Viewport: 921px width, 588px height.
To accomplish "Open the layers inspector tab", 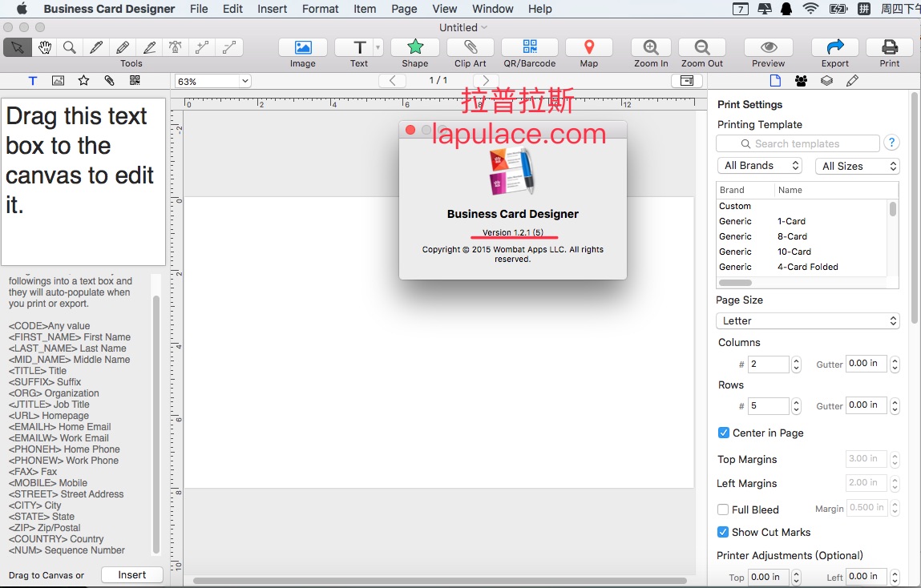I will coord(826,81).
